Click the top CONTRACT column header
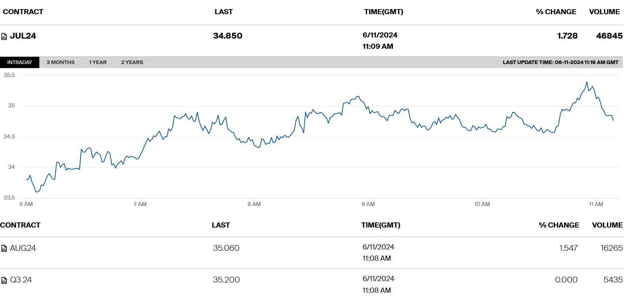644x300 pixels. 23,12
